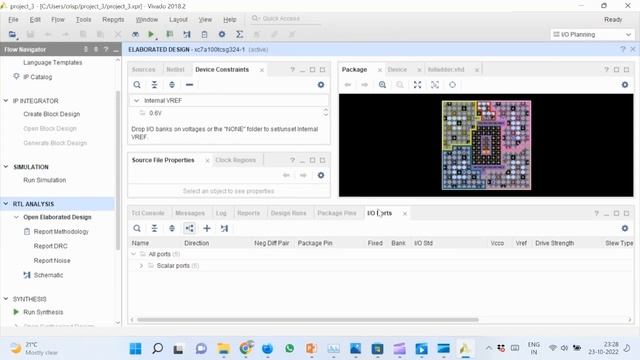Click the Schematic icon in main toolbar
The height and width of the screenshot is (360, 640).
[187, 35]
